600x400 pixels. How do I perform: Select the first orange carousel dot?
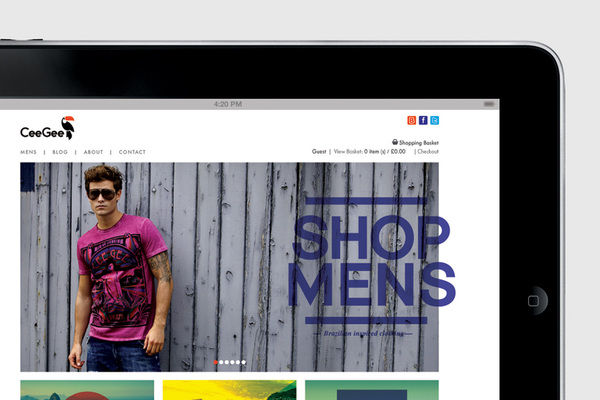coord(216,362)
